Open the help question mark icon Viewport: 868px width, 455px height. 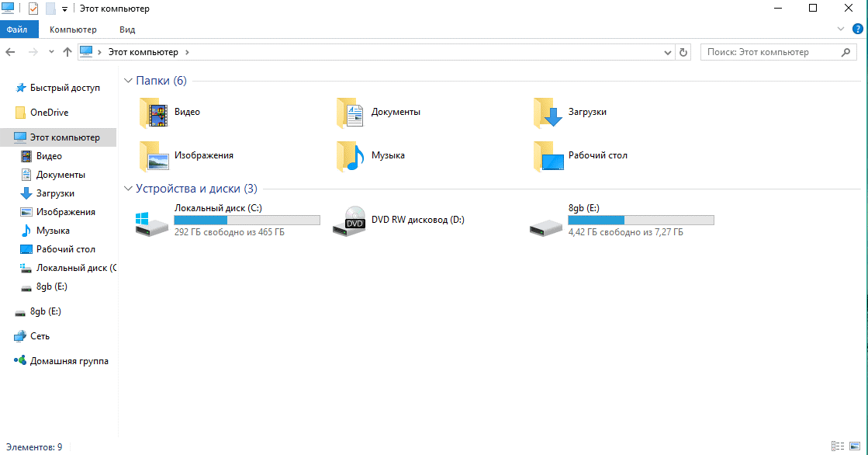(x=857, y=29)
